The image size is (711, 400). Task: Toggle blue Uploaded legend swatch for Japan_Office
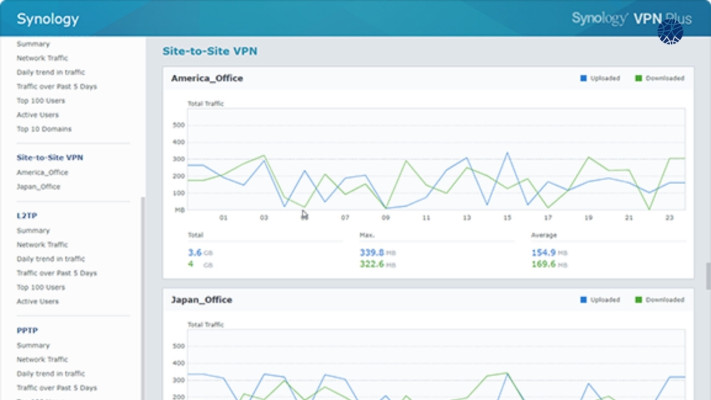coord(584,300)
